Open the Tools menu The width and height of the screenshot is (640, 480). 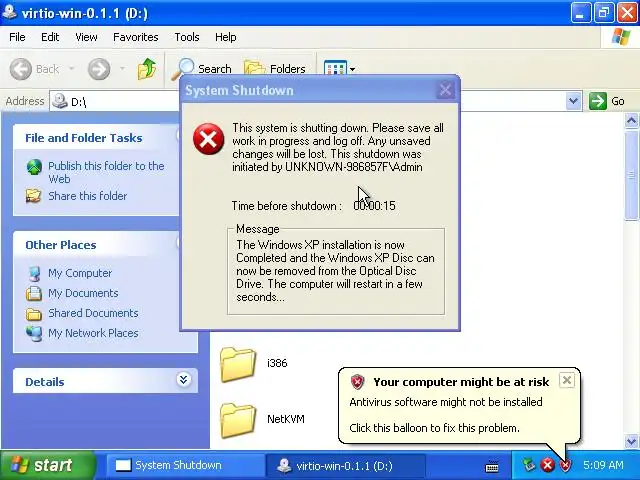(187, 37)
